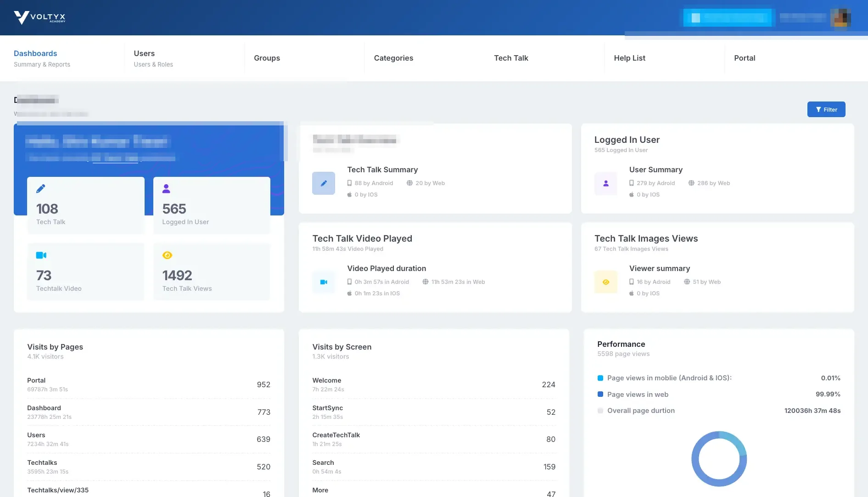The image size is (868, 497).
Task: Switch to the Portal tab
Action: point(745,58)
